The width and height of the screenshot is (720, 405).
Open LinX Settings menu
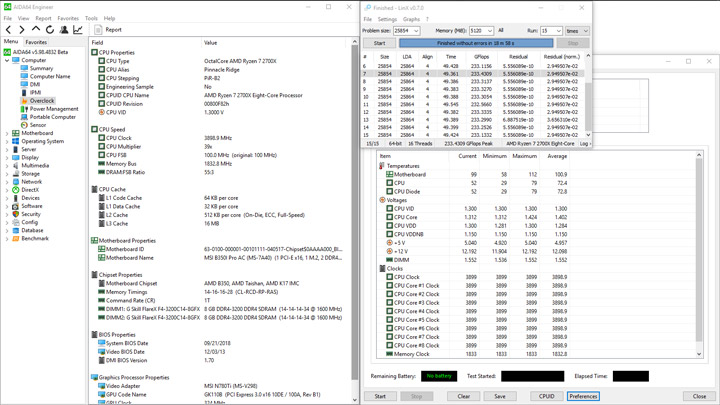387,19
